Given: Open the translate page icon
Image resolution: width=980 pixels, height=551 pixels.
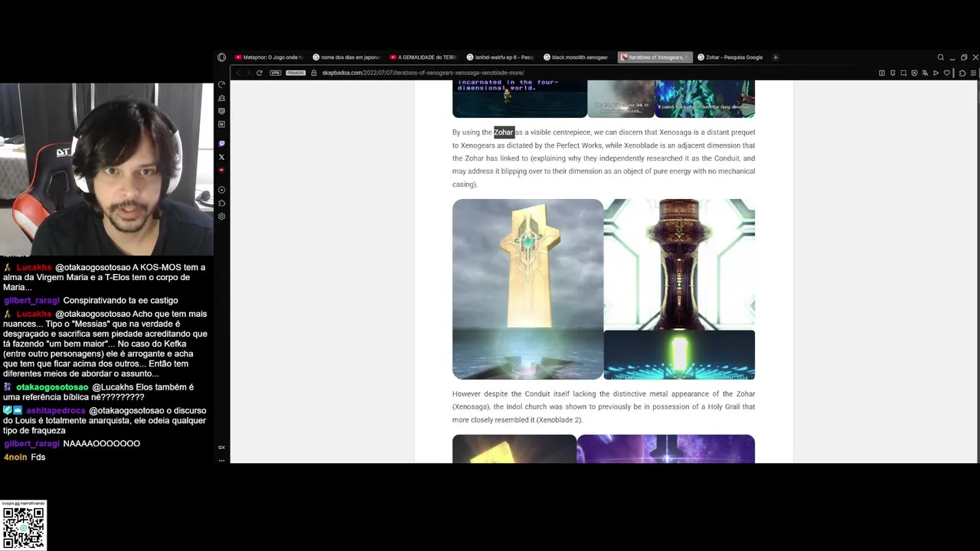Looking at the screenshot, I should (x=925, y=73).
